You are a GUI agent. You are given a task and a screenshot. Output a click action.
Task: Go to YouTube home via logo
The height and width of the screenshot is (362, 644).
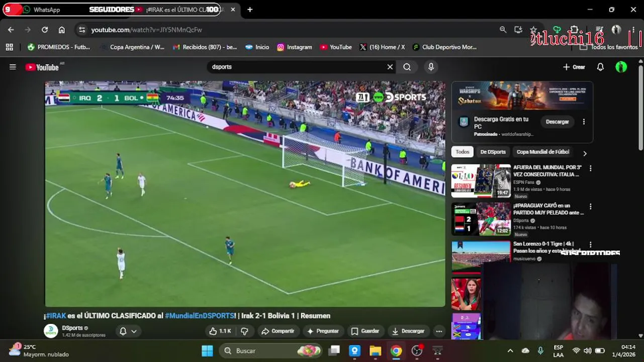click(x=42, y=67)
